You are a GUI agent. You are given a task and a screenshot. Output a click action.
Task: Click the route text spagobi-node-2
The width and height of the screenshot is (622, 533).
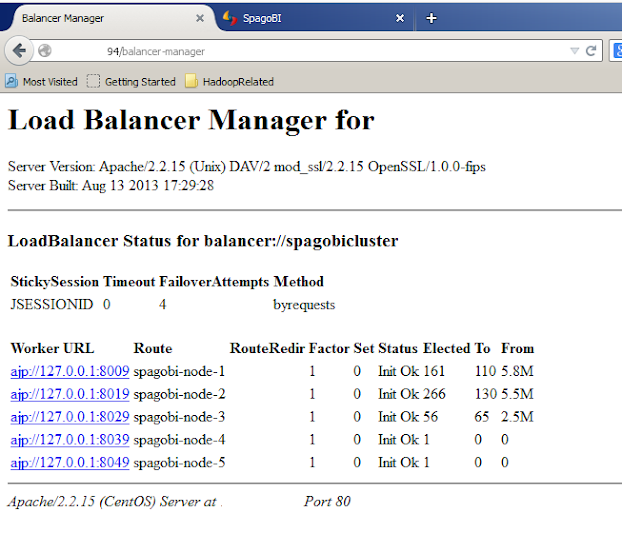[179, 395]
